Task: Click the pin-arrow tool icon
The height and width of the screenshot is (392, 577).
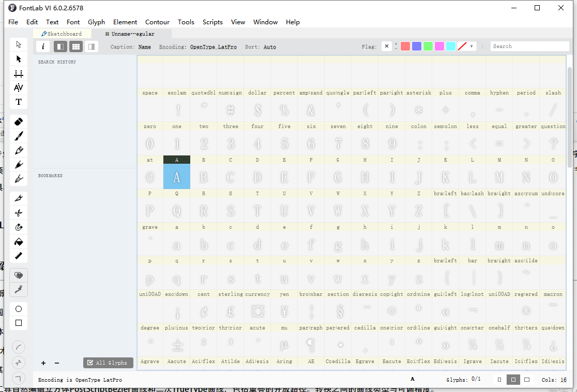Action: 19,289
